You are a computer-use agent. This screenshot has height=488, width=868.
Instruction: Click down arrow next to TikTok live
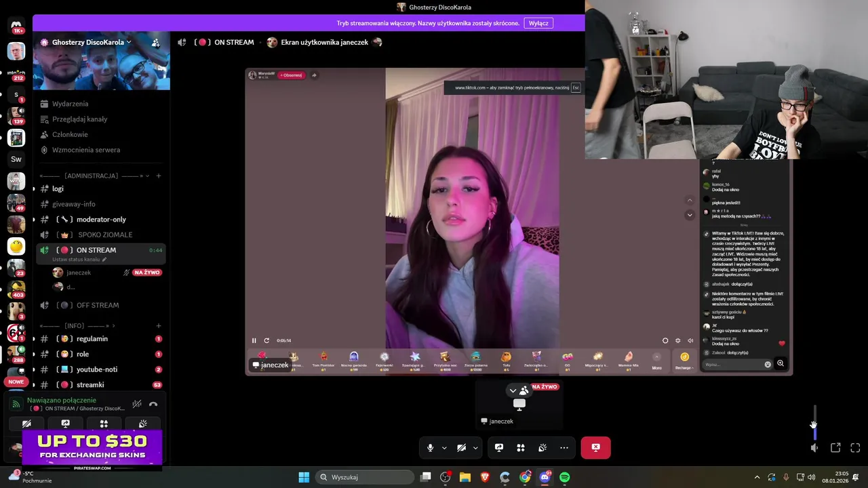[x=690, y=215]
